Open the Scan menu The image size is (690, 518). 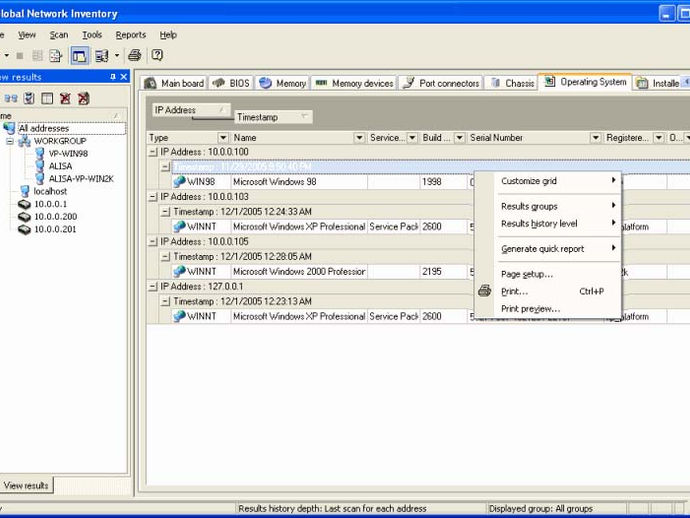(x=59, y=35)
